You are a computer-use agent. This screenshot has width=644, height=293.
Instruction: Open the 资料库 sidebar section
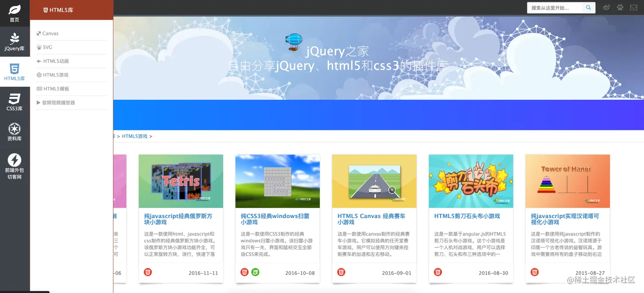coord(14,132)
